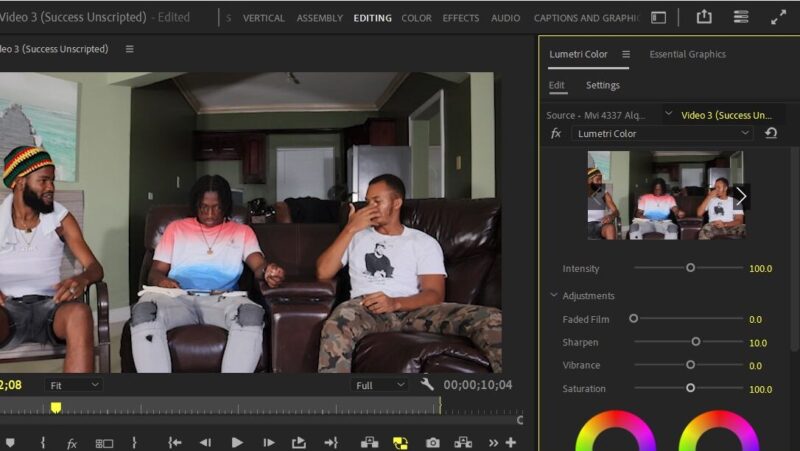Viewport: 800px width, 451px height.
Task: Switch to the EFFECTS workspace
Action: pyautogui.click(x=461, y=18)
